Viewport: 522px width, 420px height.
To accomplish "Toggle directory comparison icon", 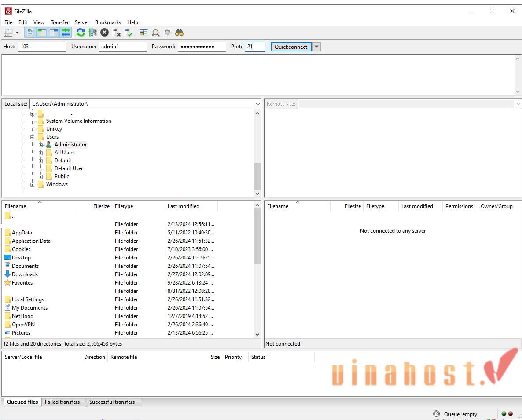I will pos(155,33).
